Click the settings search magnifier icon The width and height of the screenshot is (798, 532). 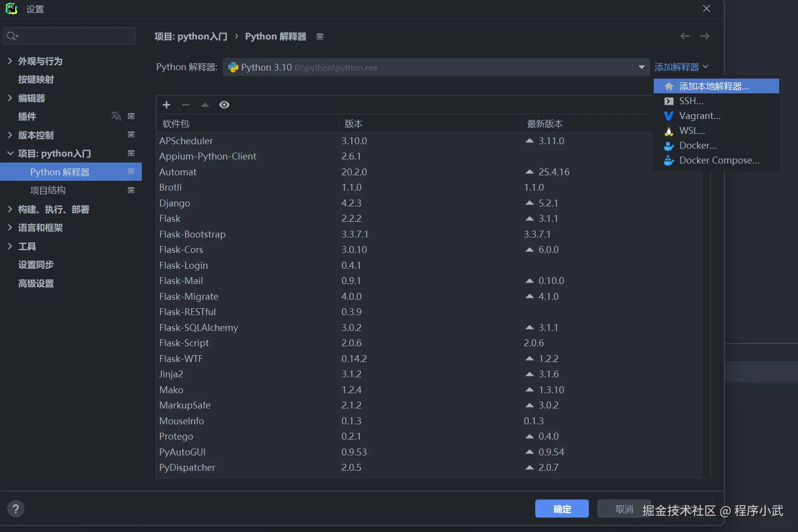point(12,36)
